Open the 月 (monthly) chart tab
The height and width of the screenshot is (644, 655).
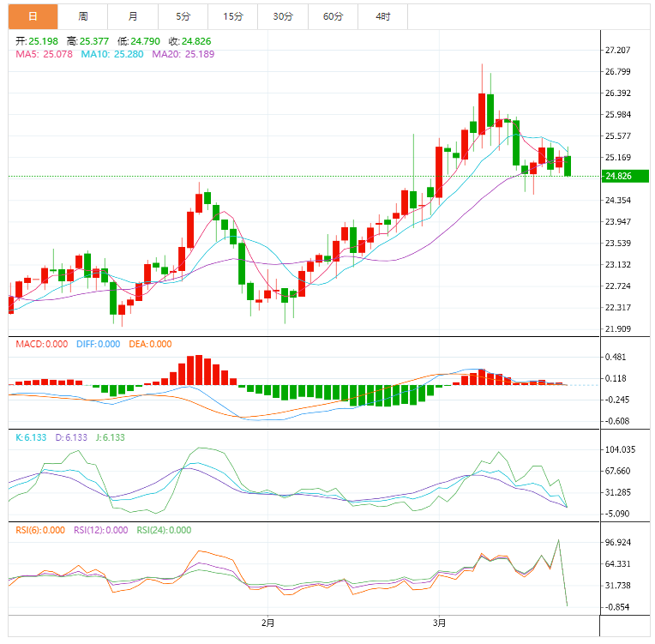[132, 16]
